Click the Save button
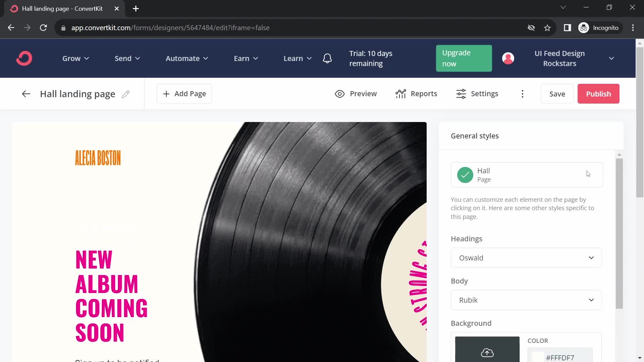The width and height of the screenshot is (644, 362). (557, 94)
